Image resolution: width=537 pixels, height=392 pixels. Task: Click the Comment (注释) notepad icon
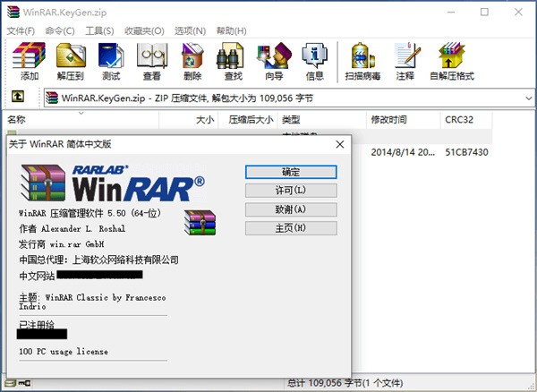click(405, 55)
